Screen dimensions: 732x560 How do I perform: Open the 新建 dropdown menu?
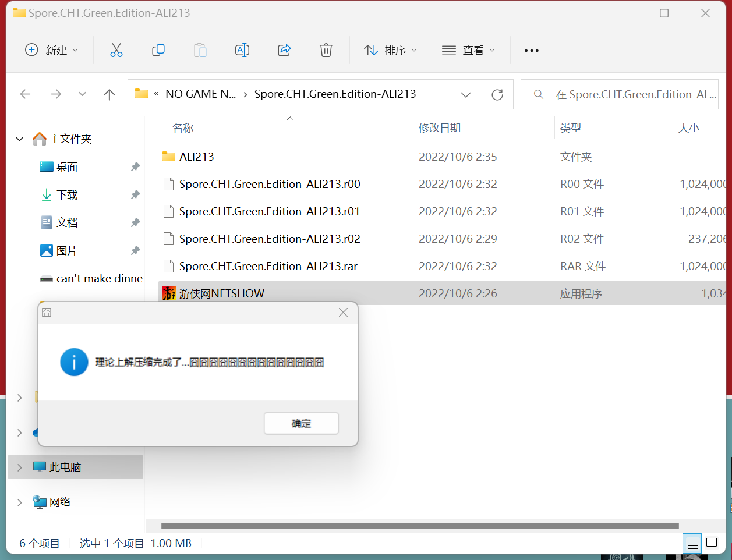tap(51, 51)
